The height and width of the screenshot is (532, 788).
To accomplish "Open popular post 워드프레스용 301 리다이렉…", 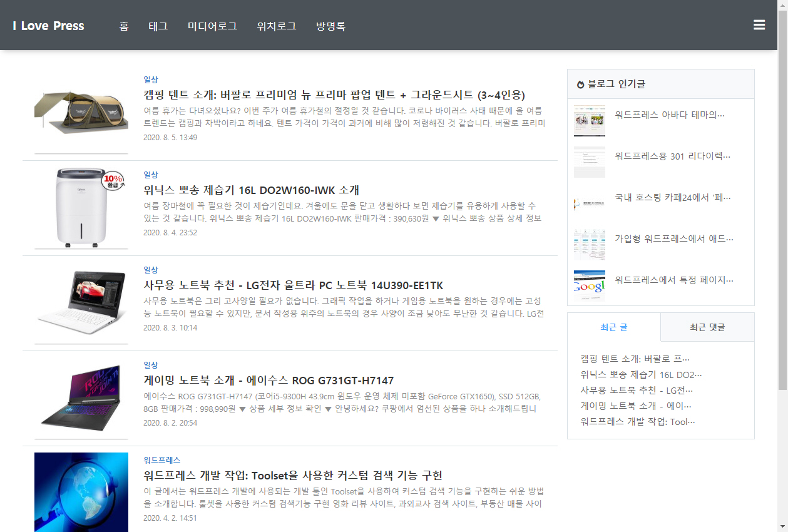I will 673,156.
